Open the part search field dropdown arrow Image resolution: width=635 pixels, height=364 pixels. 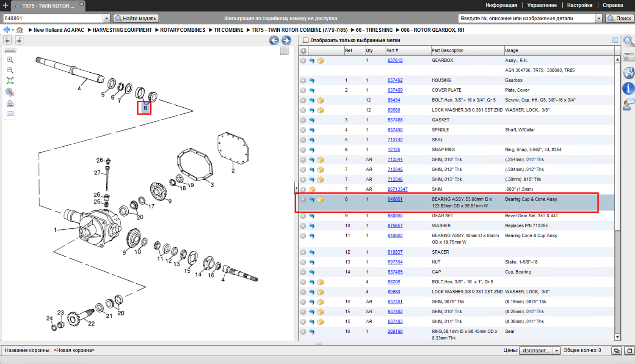(x=599, y=19)
